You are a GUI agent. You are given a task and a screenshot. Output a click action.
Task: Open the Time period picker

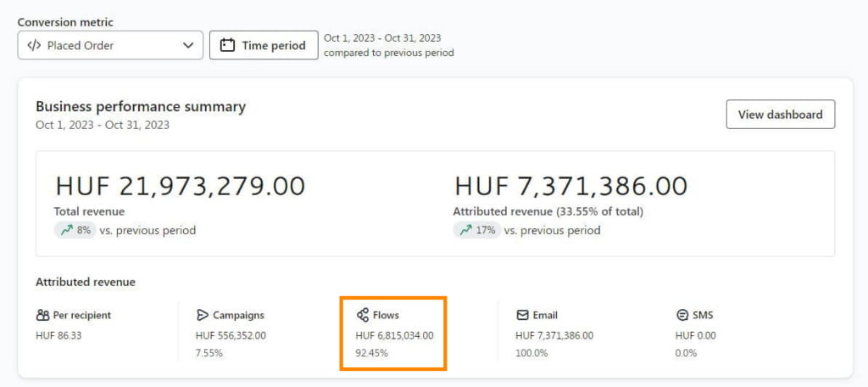point(264,45)
